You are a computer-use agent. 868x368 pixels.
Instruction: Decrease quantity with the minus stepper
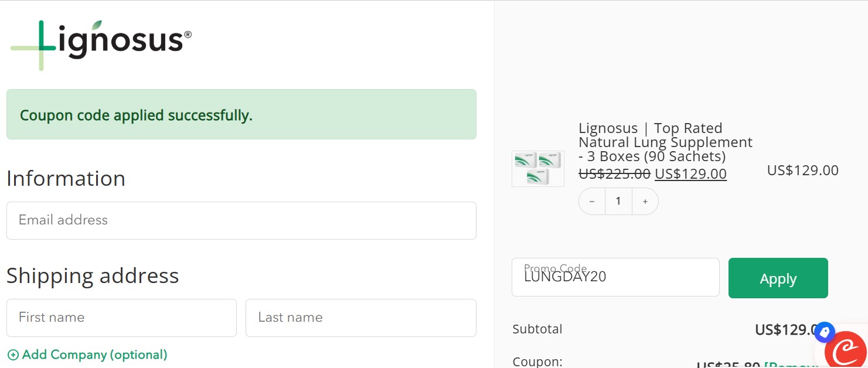click(x=592, y=201)
